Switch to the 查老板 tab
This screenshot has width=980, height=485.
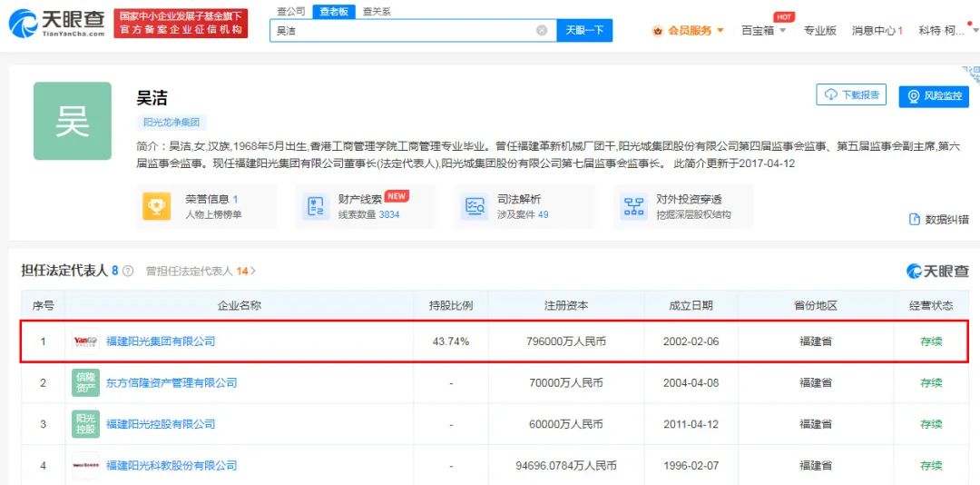pyautogui.click(x=334, y=11)
